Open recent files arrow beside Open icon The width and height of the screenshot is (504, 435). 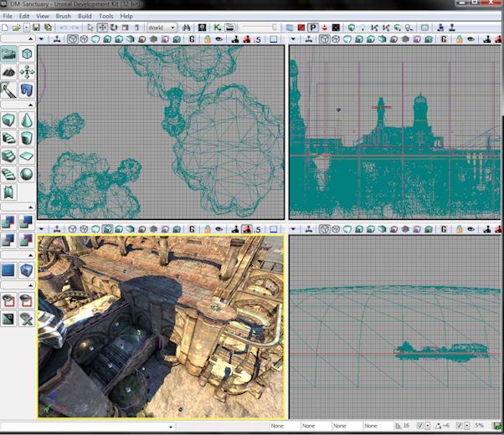[x=27, y=28]
